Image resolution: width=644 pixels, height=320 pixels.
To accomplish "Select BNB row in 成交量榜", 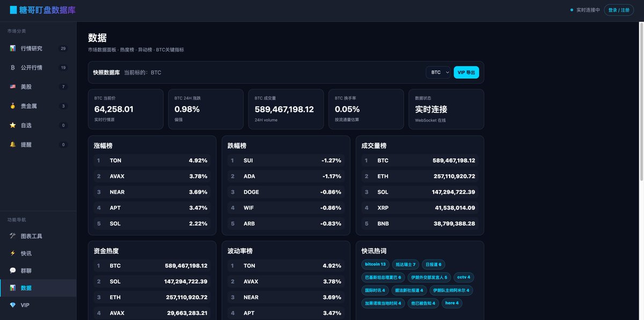I will 420,223.
